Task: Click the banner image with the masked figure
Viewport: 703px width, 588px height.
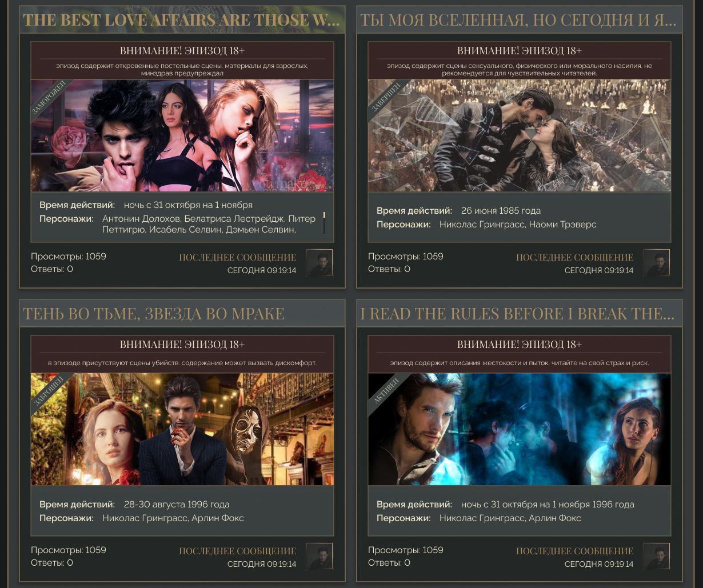Action: [x=182, y=429]
